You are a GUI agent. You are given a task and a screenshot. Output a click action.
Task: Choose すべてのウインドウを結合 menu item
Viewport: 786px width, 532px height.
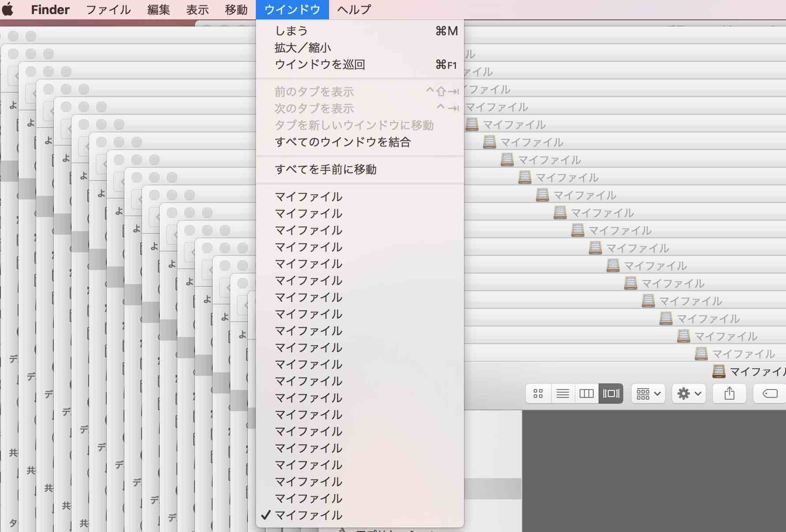click(359, 142)
